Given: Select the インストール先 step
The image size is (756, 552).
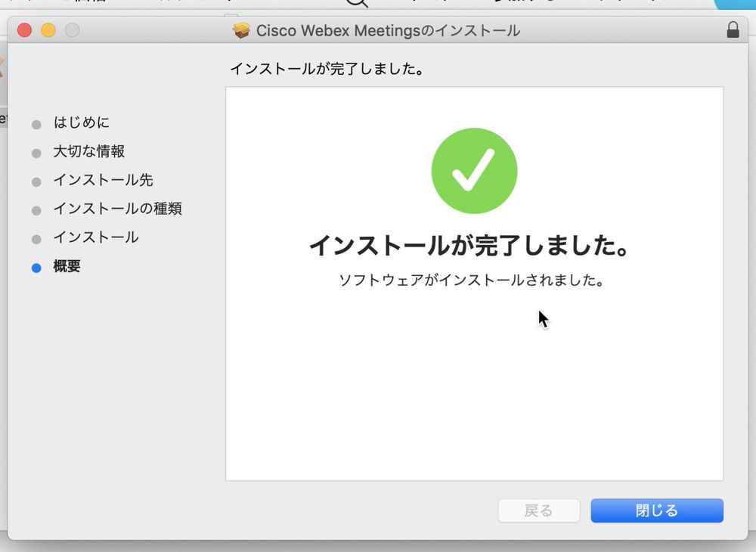Looking at the screenshot, I should click(x=103, y=180).
